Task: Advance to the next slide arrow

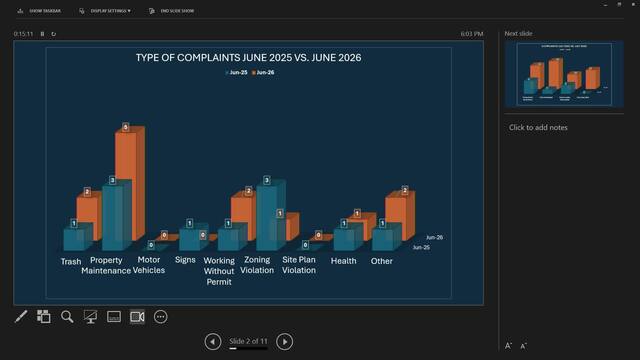Action: (x=284, y=342)
